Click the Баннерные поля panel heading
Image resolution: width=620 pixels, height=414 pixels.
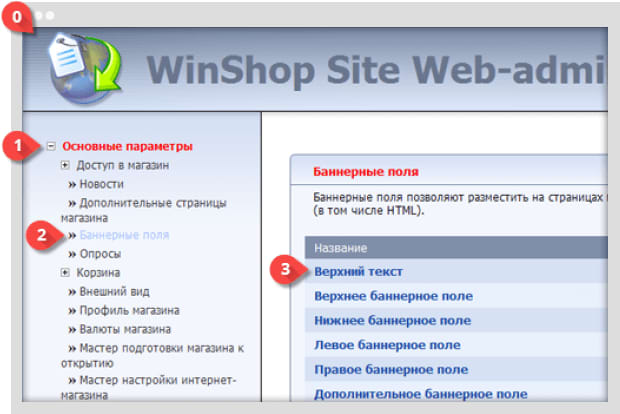pos(366,172)
